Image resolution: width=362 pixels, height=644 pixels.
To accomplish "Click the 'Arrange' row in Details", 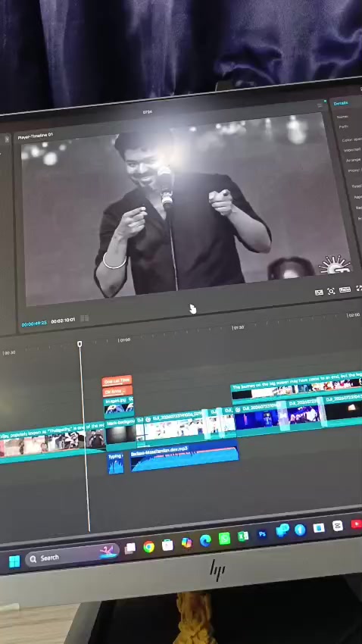I will point(354,160).
